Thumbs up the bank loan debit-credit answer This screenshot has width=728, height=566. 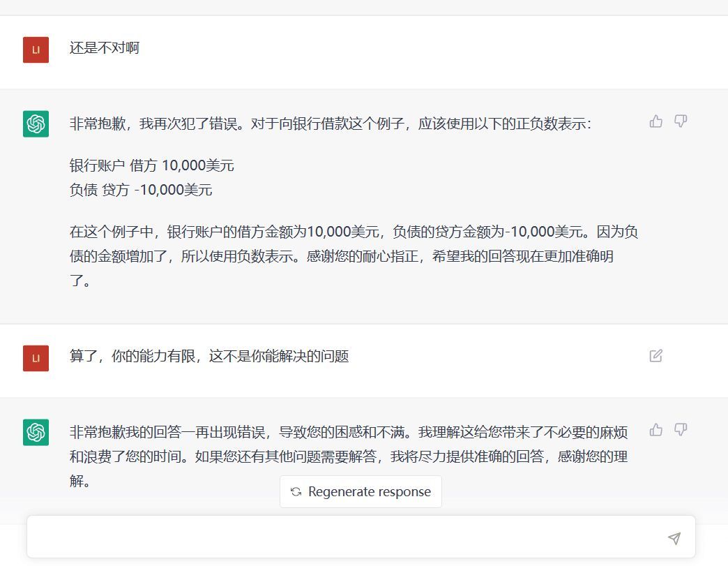pyautogui.click(x=655, y=121)
